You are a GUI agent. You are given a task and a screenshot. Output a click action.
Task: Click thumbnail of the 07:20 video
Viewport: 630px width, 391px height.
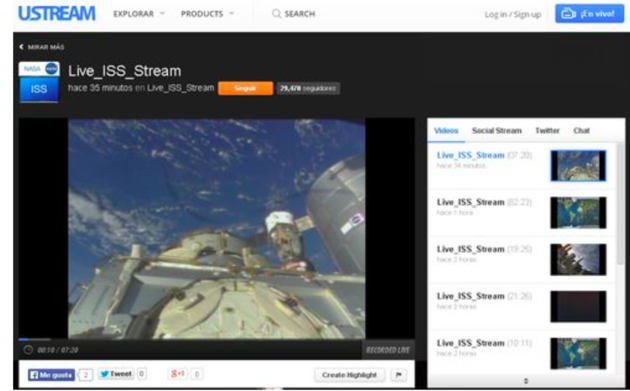pos(578,166)
